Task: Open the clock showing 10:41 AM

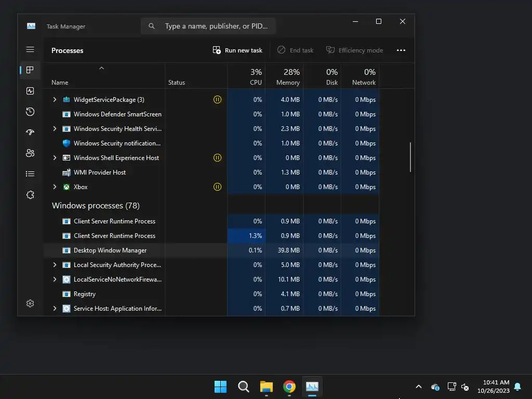Action: 494,387
